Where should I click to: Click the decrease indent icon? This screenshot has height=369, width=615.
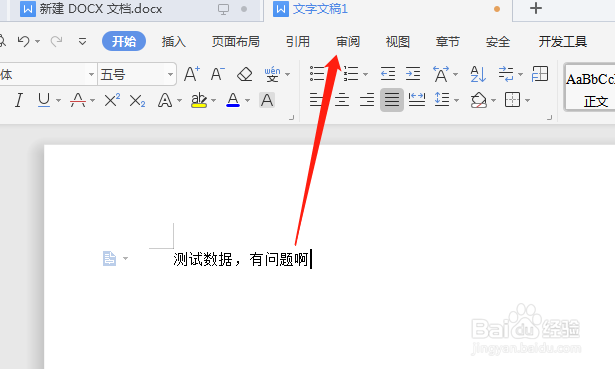pos(388,74)
